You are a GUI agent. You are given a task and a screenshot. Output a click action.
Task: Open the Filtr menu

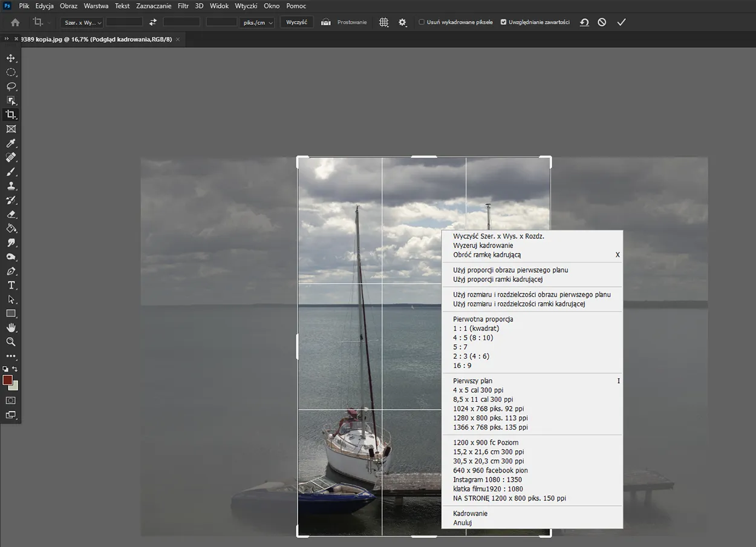click(183, 6)
